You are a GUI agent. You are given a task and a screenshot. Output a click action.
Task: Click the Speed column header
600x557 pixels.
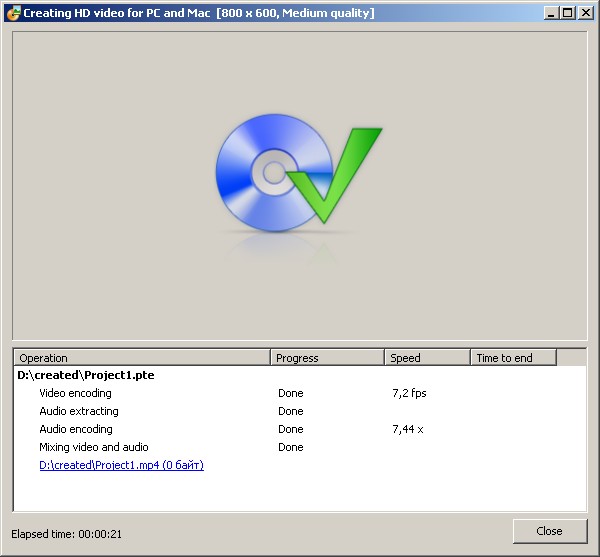427,358
